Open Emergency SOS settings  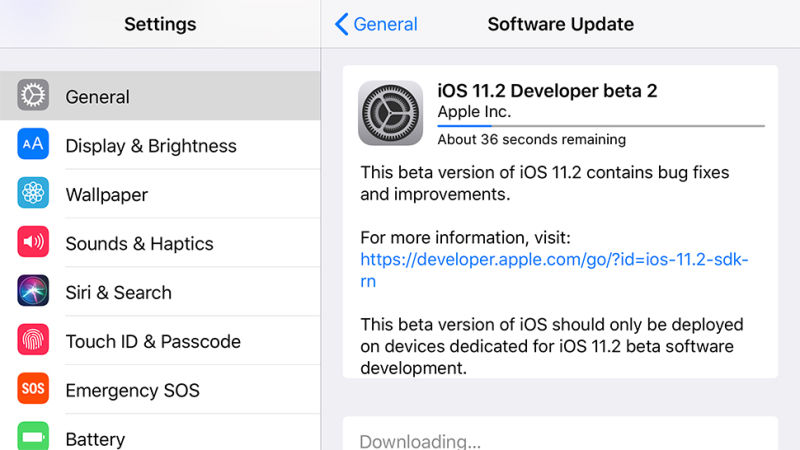point(160,390)
